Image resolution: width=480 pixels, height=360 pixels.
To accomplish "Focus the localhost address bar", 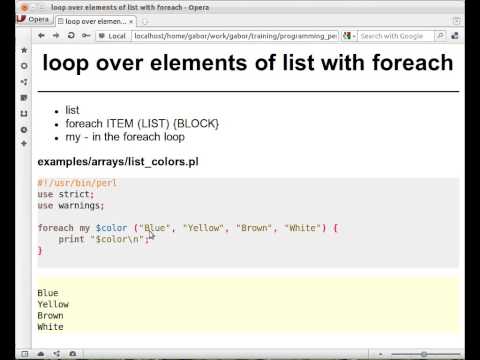I will (235, 36).
